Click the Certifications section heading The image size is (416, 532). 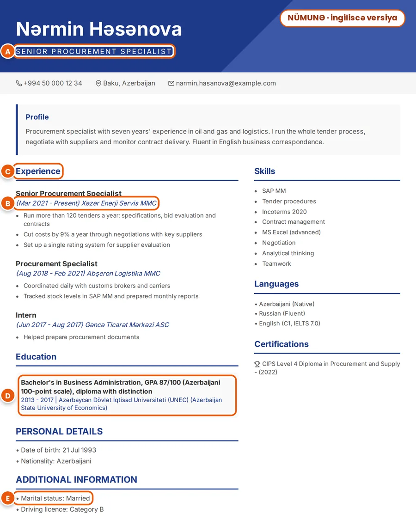pyautogui.click(x=281, y=344)
